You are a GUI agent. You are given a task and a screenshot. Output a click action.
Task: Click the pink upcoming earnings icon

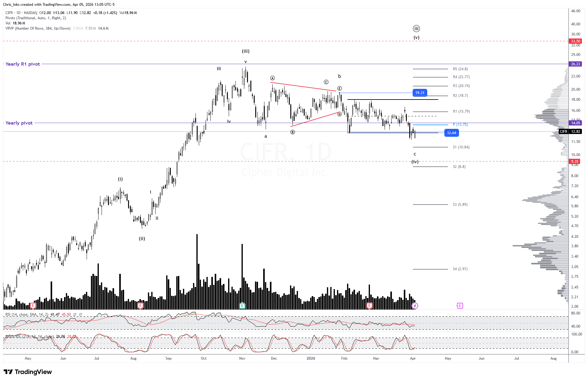460,306
